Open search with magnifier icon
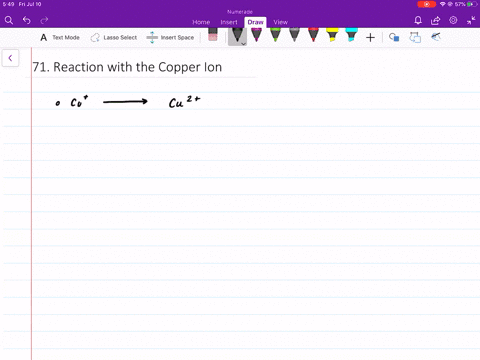 [9, 21]
